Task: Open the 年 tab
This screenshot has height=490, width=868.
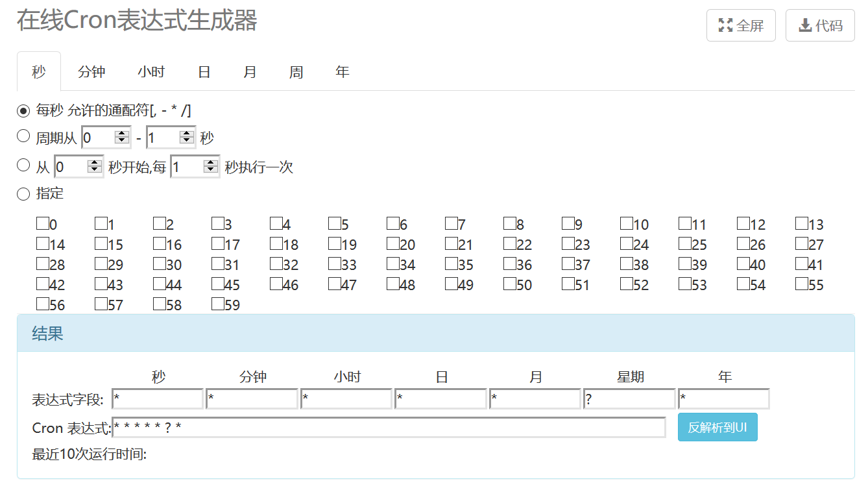Action: (x=343, y=72)
